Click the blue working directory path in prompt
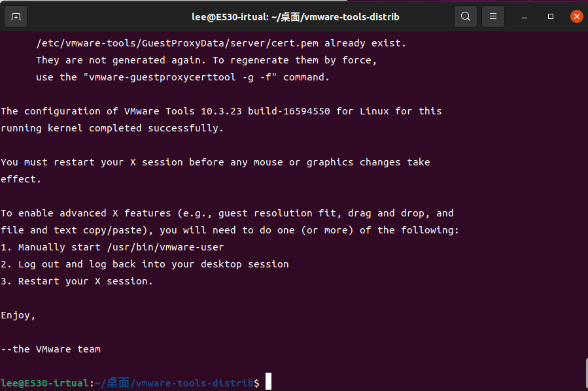Viewport: 588px width, 391px height. (175, 382)
